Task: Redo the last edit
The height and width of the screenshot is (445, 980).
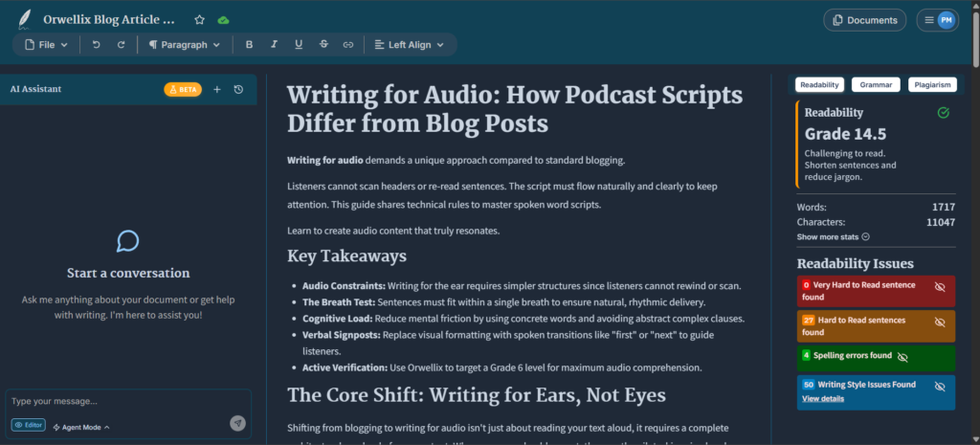Action: [x=122, y=45]
